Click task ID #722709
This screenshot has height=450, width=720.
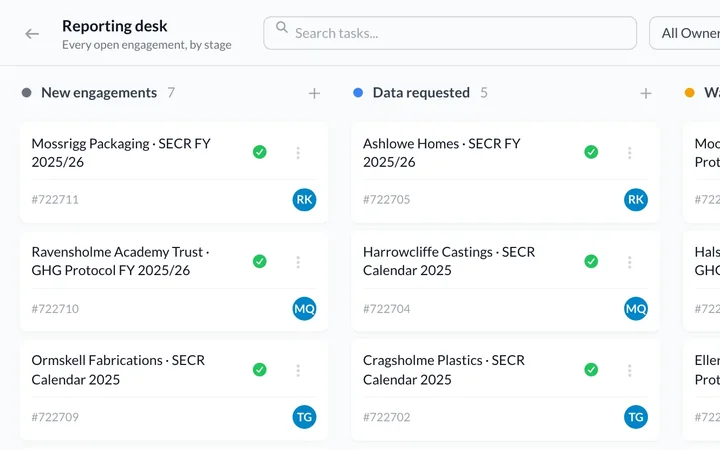pyautogui.click(x=55, y=417)
